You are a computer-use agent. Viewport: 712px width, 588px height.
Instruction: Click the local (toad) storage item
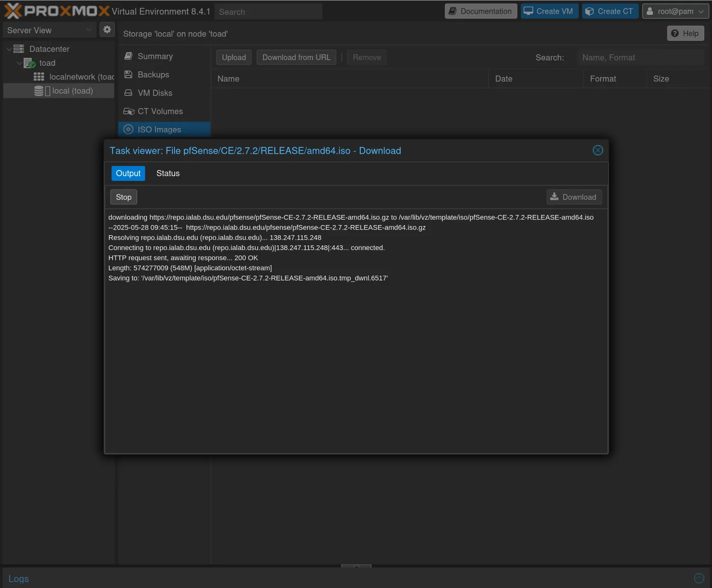[72, 91]
